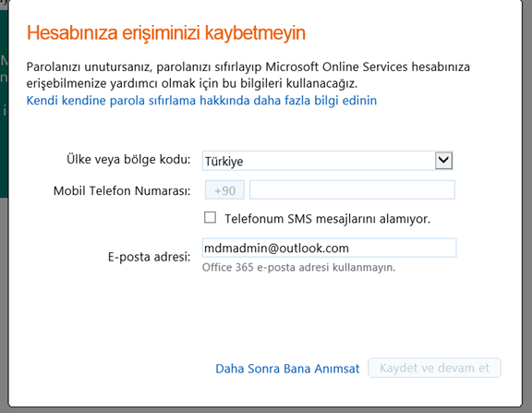Click the dark green sidebar behind dialog
532x413 pixels.
coord(4,102)
